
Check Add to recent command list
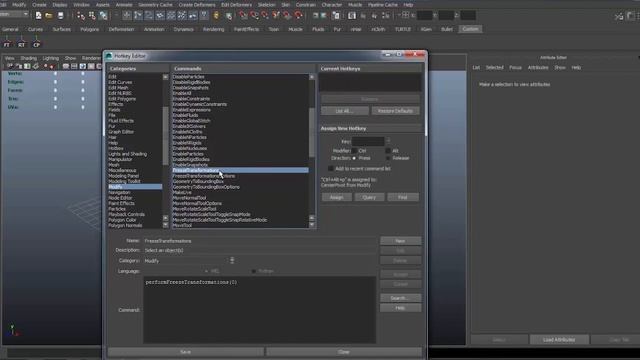pyautogui.click(x=331, y=168)
